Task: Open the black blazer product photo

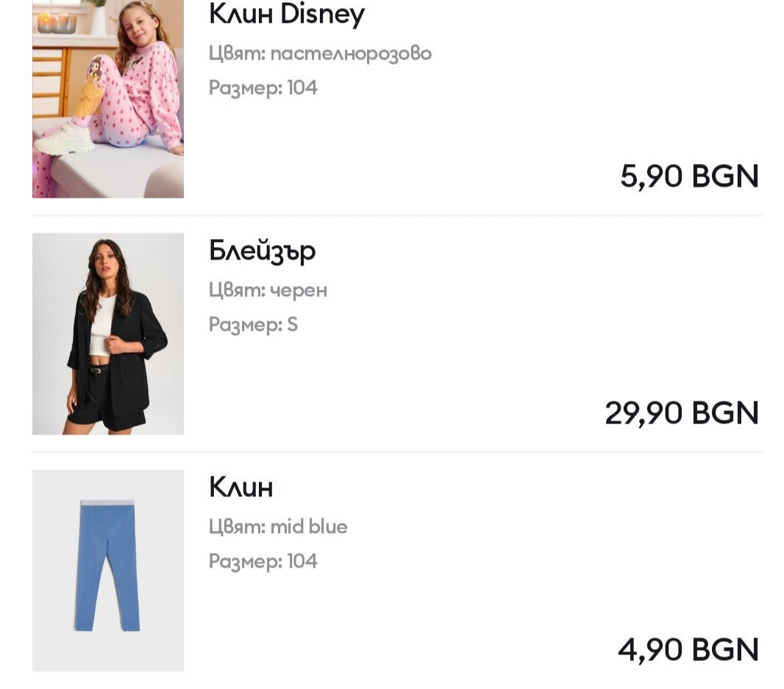Action: pyautogui.click(x=108, y=334)
